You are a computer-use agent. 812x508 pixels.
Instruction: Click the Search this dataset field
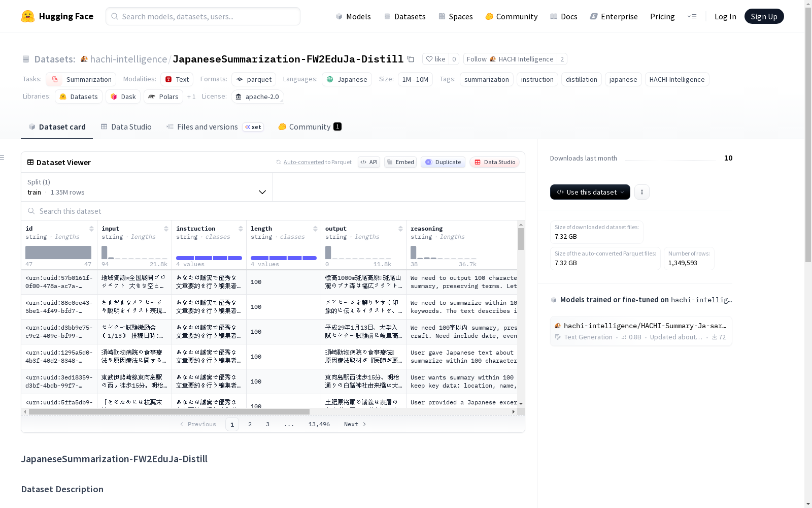click(273, 211)
